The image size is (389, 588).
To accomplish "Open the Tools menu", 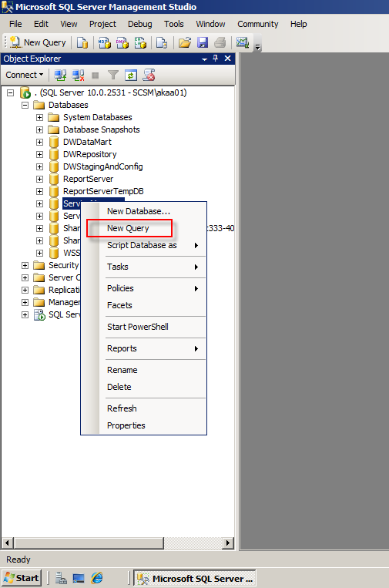I will (x=174, y=24).
